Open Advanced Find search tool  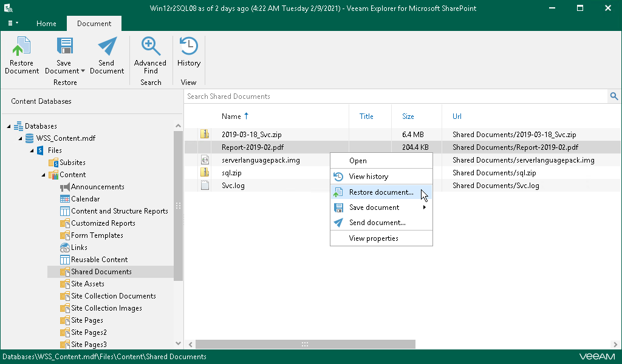[x=150, y=47]
